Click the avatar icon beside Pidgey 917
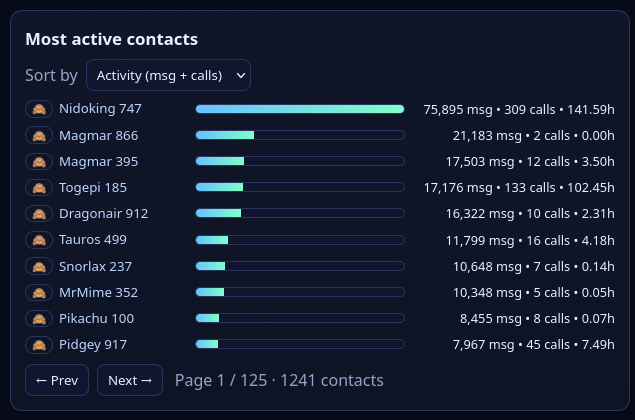Viewport: 635px width, 420px height. (39, 344)
